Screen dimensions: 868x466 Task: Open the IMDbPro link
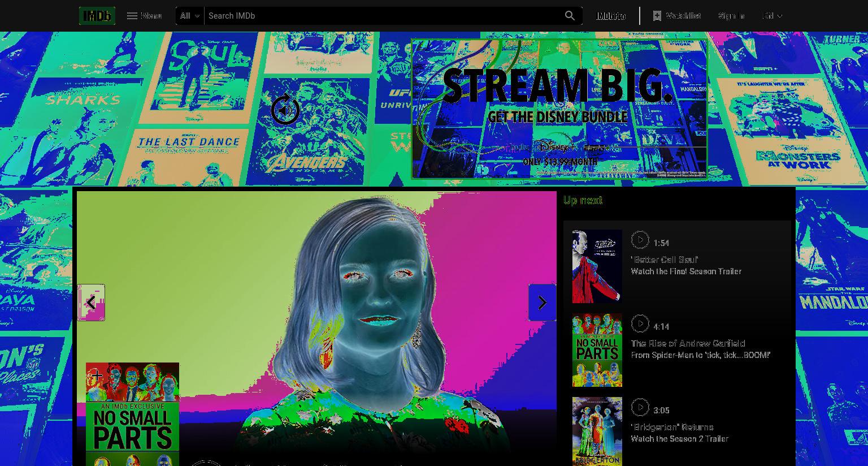coord(611,16)
